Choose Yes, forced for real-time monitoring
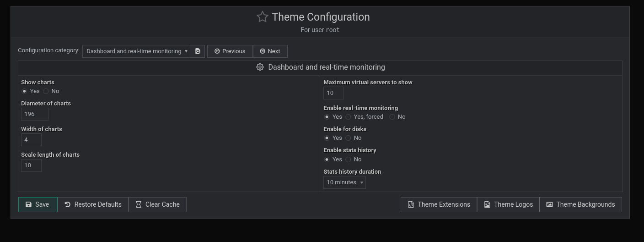The width and height of the screenshot is (644, 242). (348, 117)
